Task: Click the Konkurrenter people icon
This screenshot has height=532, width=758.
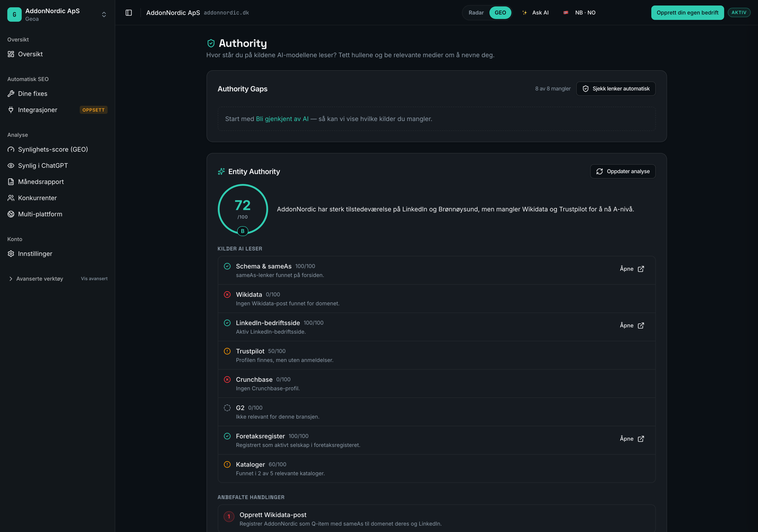Action: (11, 198)
